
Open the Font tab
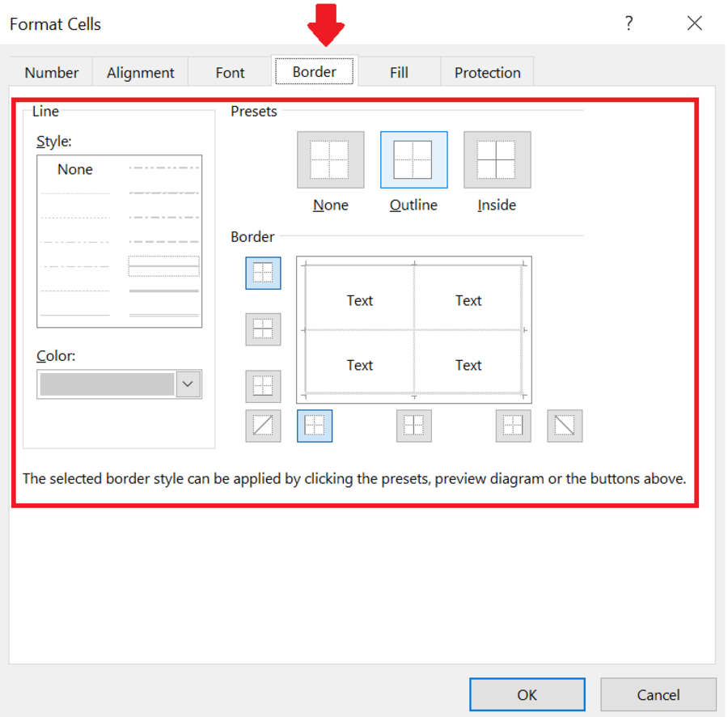click(230, 73)
